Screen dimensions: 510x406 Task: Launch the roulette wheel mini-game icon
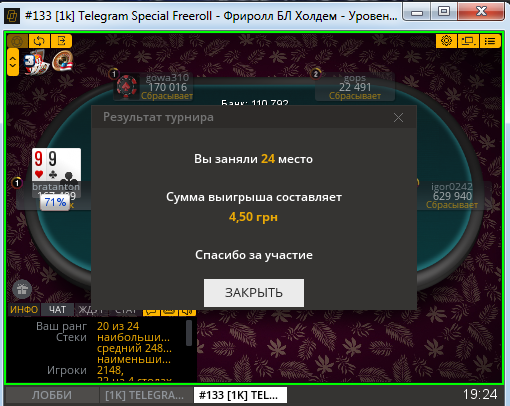click(62, 61)
